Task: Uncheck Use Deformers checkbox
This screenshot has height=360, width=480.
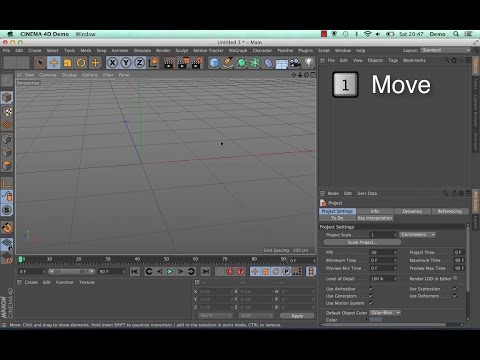Action: [x=455, y=296]
